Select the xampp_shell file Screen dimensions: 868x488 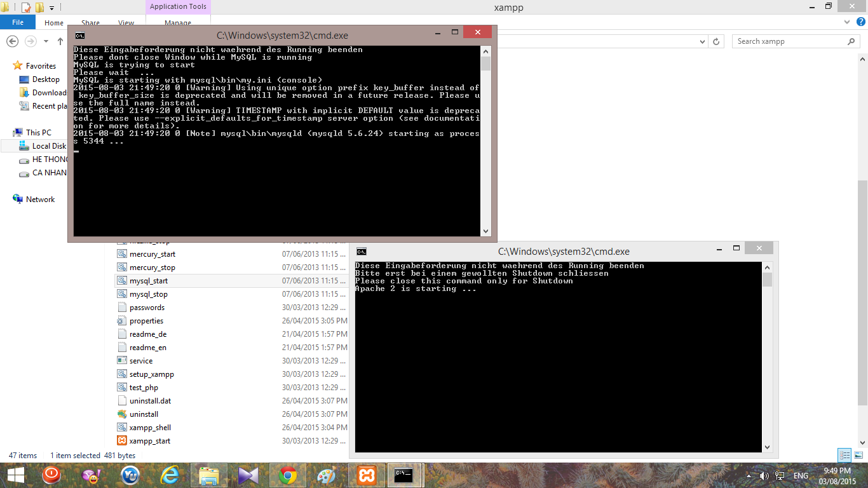tap(150, 428)
